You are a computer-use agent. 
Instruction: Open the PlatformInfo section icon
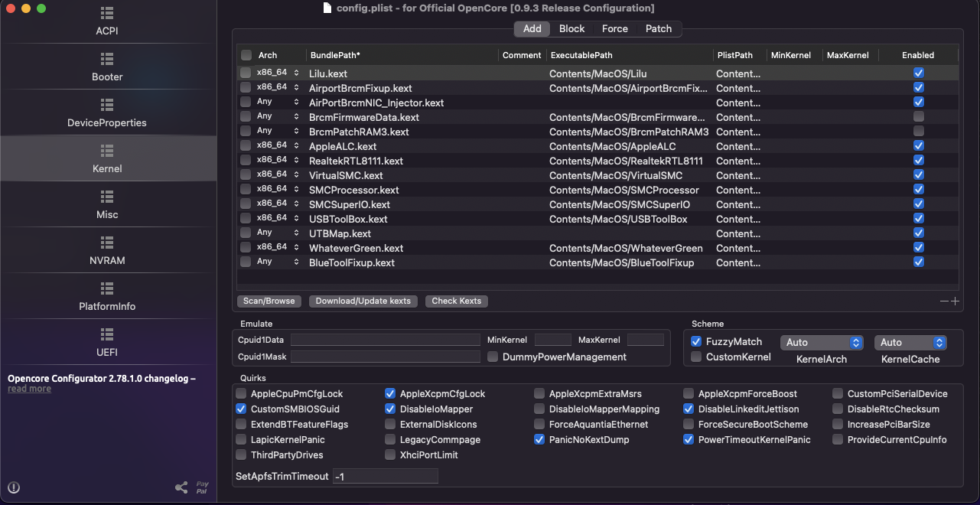pyautogui.click(x=107, y=289)
